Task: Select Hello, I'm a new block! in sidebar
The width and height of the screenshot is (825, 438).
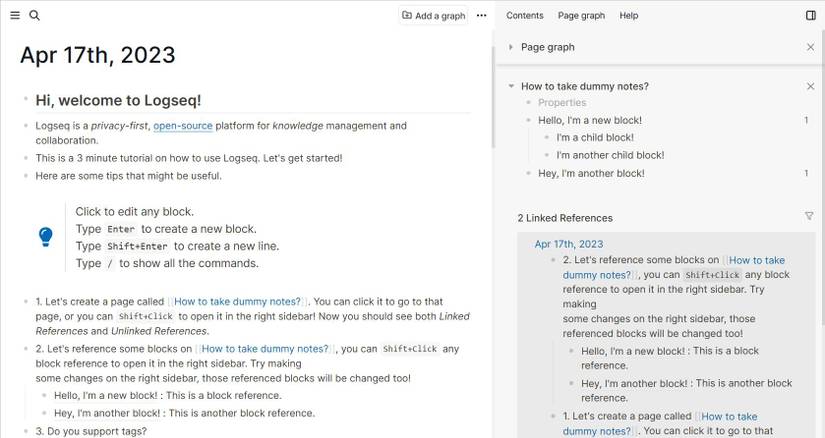Action: point(590,120)
